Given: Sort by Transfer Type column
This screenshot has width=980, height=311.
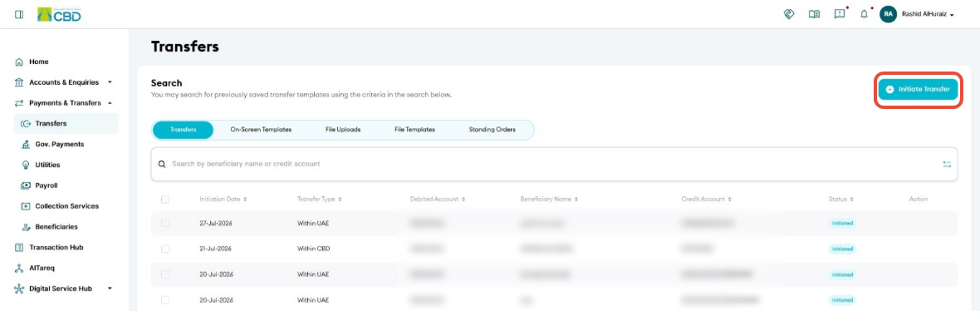Looking at the screenshot, I should point(320,199).
